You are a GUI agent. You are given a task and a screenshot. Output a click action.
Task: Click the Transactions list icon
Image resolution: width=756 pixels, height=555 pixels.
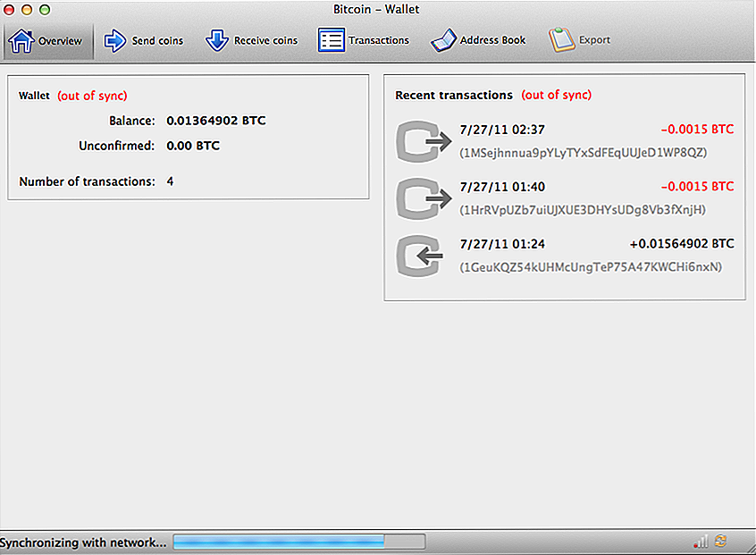pyautogui.click(x=331, y=40)
